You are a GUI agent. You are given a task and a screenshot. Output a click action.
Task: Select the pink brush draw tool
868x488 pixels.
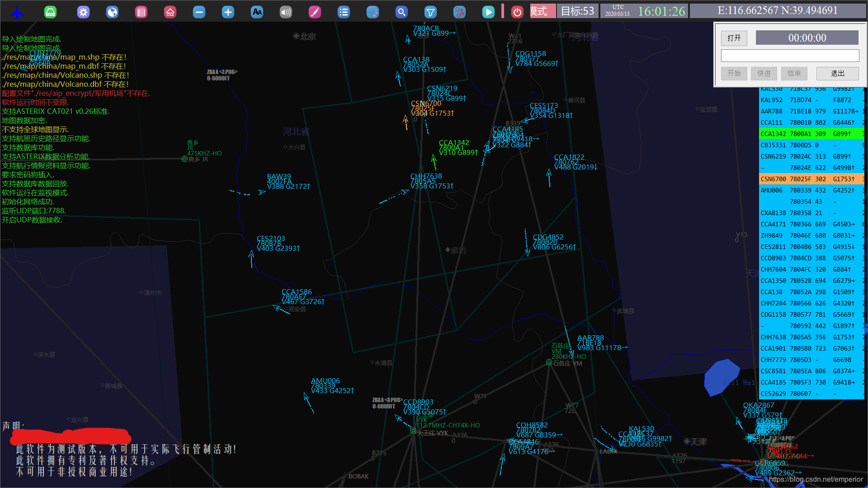pos(315,12)
